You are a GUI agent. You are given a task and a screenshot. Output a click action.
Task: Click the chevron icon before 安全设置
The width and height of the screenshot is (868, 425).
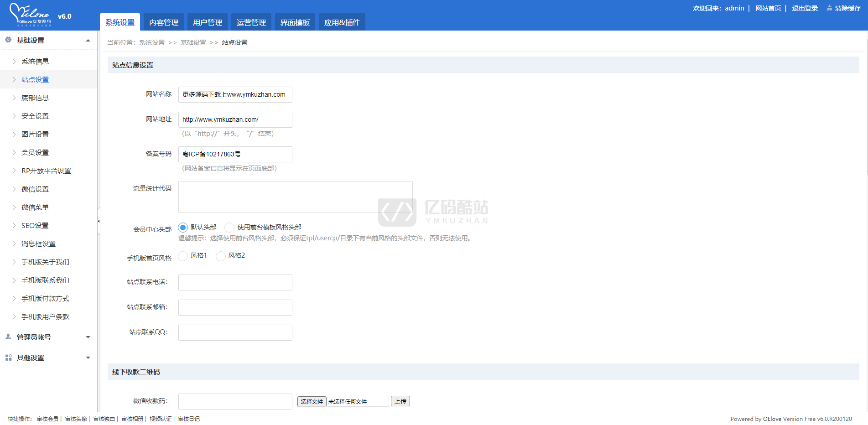tap(14, 116)
